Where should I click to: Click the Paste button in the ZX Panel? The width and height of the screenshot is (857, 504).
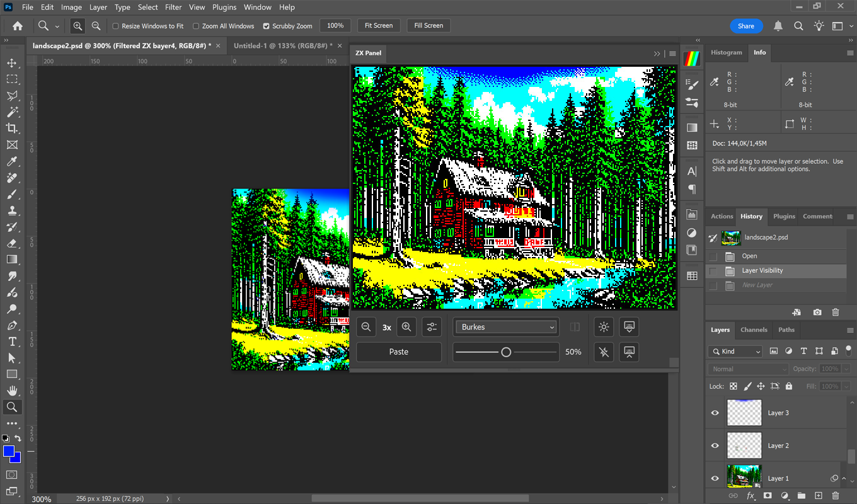pos(398,352)
